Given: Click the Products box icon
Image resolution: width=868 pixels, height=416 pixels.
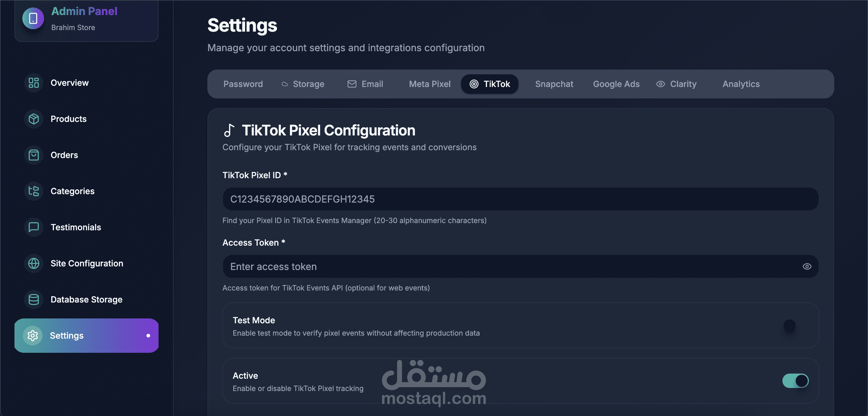Looking at the screenshot, I should 34,119.
